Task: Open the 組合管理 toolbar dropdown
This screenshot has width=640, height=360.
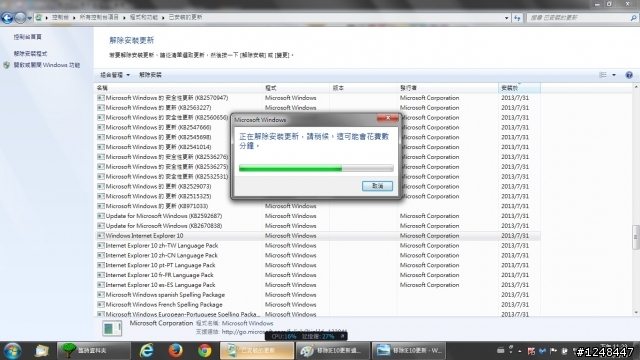Action: pos(115,75)
